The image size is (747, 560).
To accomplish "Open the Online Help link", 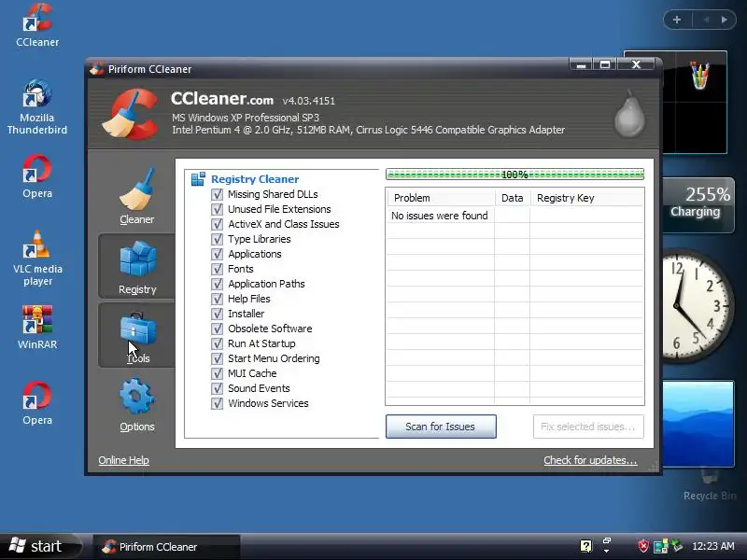I will click(x=124, y=460).
